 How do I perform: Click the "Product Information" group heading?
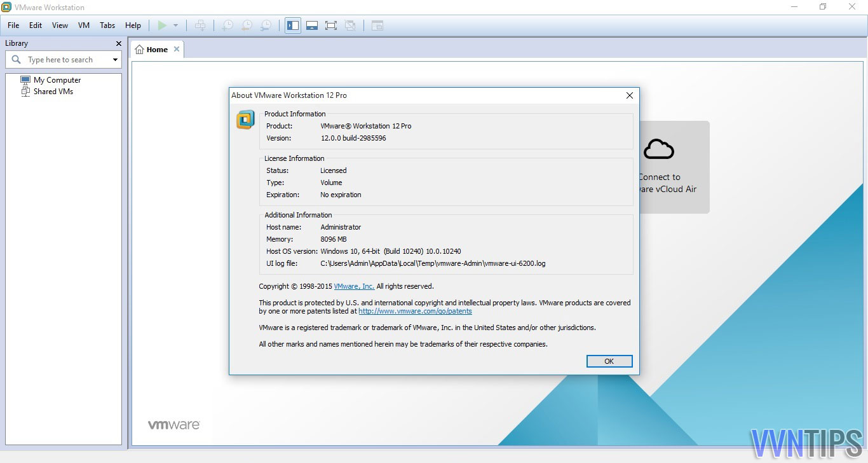pyautogui.click(x=295, y=114)
